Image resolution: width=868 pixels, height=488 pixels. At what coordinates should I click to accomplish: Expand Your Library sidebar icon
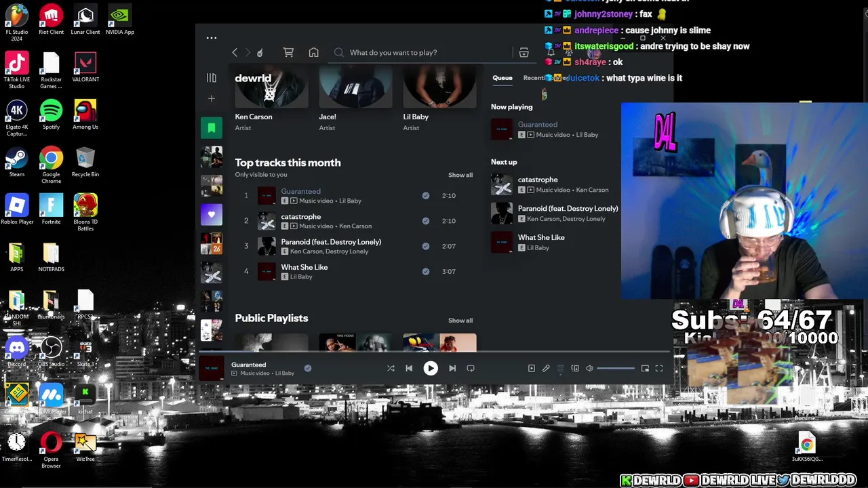pyautogui.click(x=212, y=78)
